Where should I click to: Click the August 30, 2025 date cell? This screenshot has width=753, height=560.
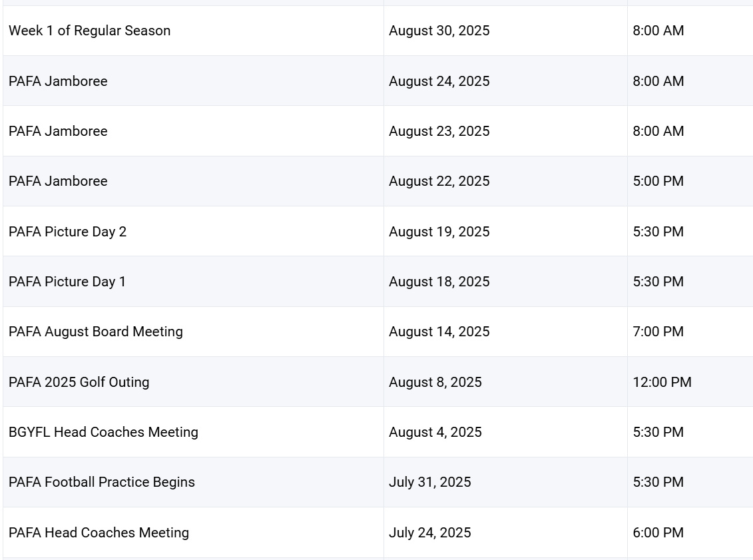(x=439, y=31)
